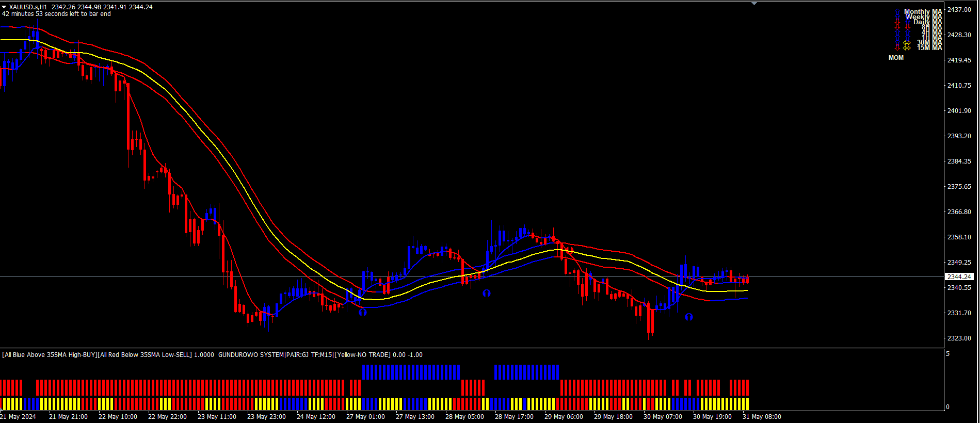Click the 2410.75 price axis label

(x=959, y=86)
